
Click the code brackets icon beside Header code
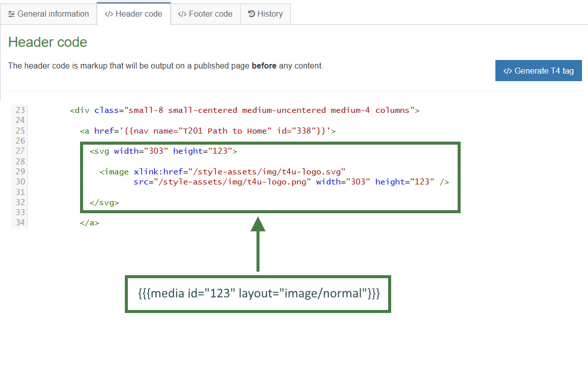coord(109,14)
